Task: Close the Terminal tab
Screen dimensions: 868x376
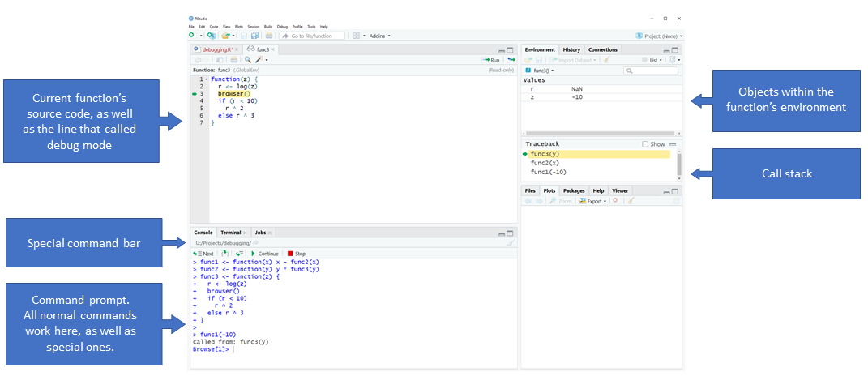Action: tap(246, 233)
